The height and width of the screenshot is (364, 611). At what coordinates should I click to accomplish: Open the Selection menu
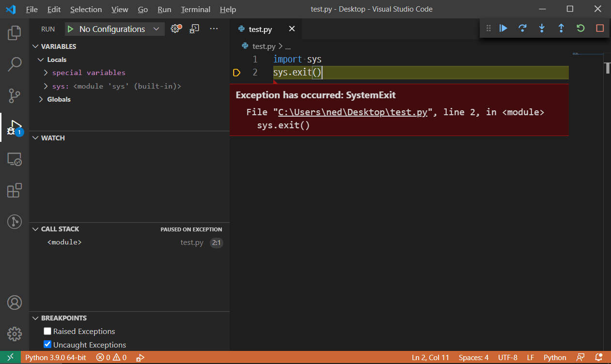pyautogui.click(x=86, y=9)
